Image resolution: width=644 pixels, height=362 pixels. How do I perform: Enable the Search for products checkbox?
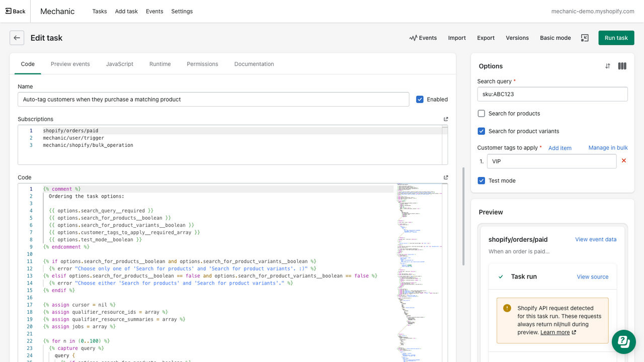(481, 113)
